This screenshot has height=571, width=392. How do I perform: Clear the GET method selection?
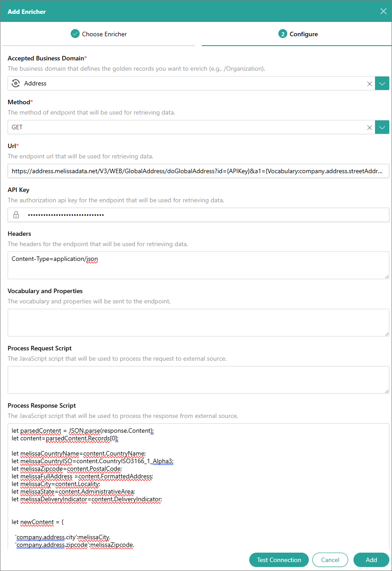(x=370, y=128)
